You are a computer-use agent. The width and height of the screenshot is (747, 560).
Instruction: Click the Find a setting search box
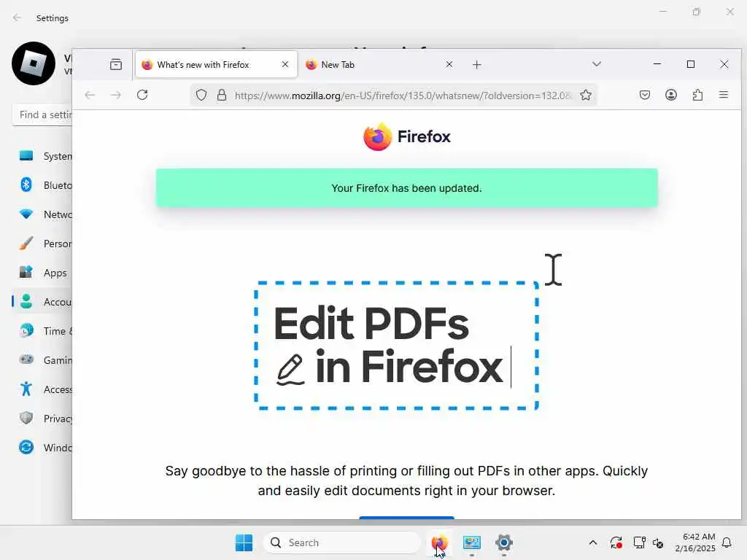42,114
